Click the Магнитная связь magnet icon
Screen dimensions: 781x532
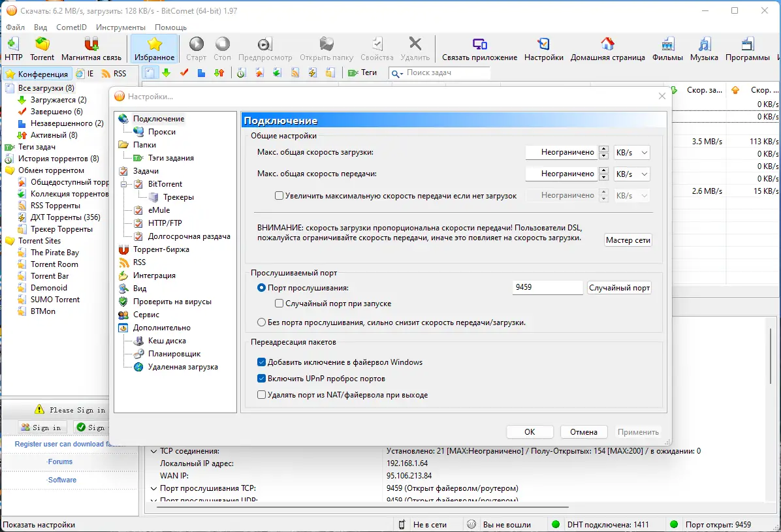(x=91, y=49)
